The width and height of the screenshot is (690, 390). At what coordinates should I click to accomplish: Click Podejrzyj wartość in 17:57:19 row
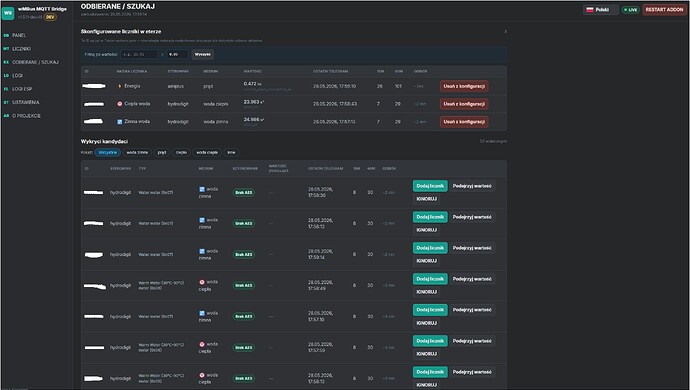pos(472,310)
